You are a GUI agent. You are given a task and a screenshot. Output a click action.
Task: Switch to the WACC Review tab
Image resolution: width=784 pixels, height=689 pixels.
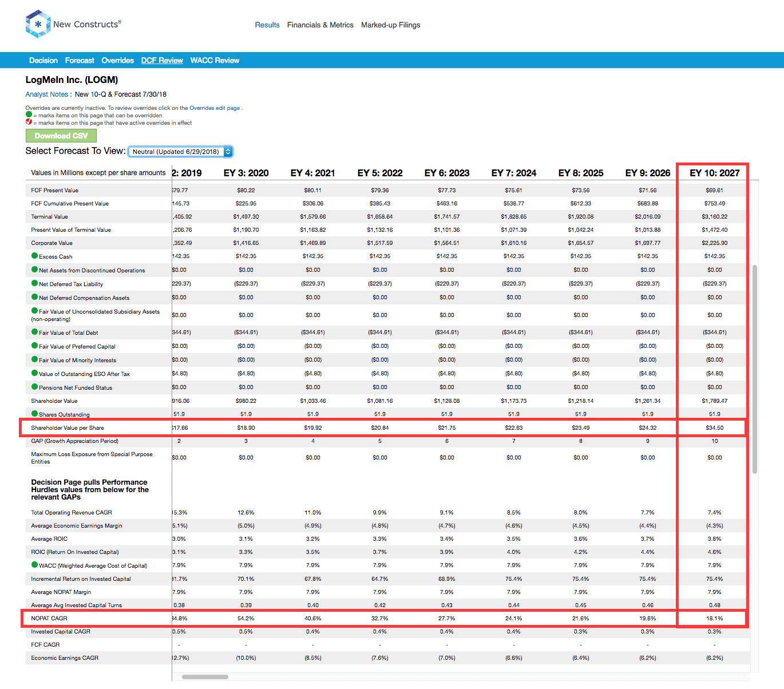(x=215, y=60)
